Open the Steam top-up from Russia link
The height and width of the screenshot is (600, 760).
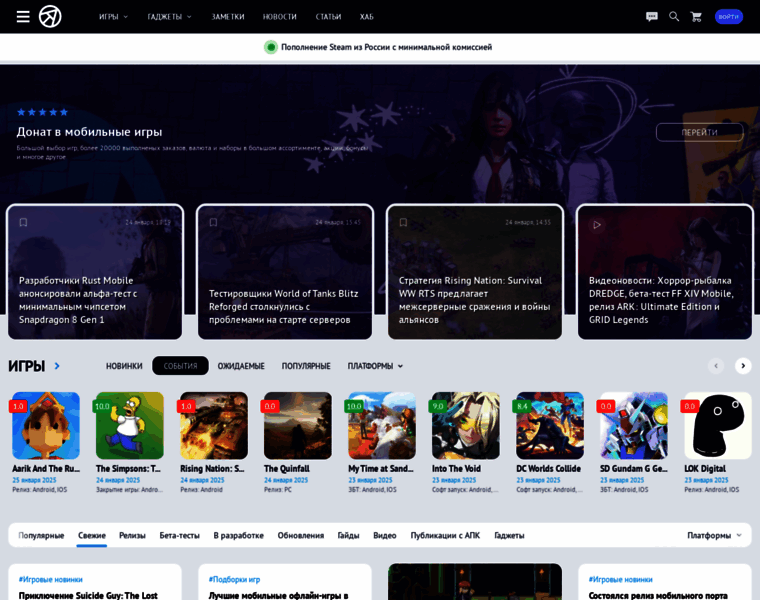click(x=386, y=47)
